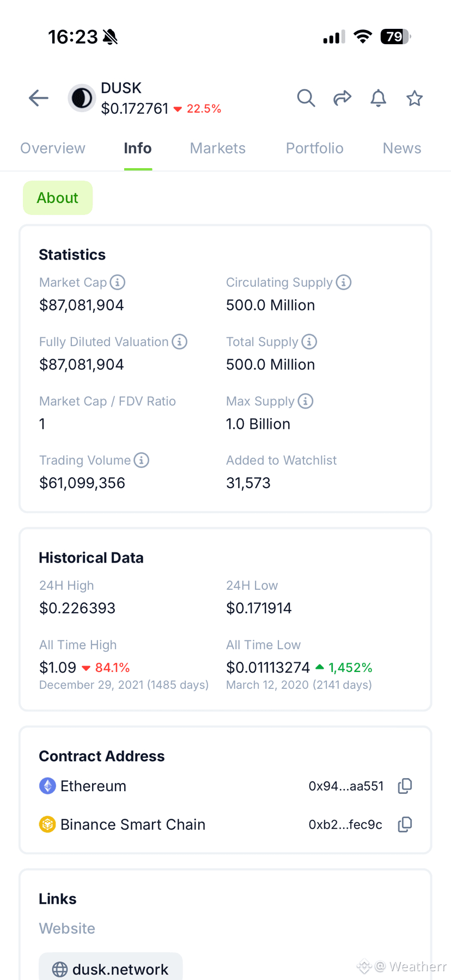
Task: Open the dusk.network website link
Action: point(111,969)
